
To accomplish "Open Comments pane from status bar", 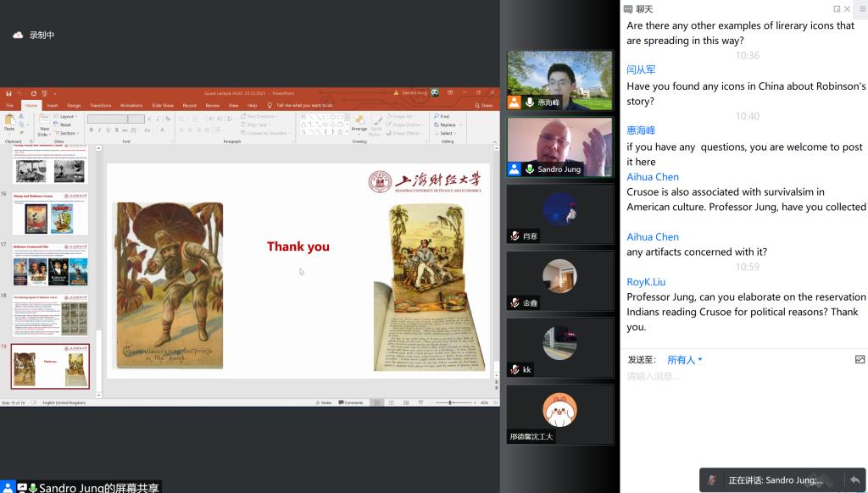I will coord(351,402).
